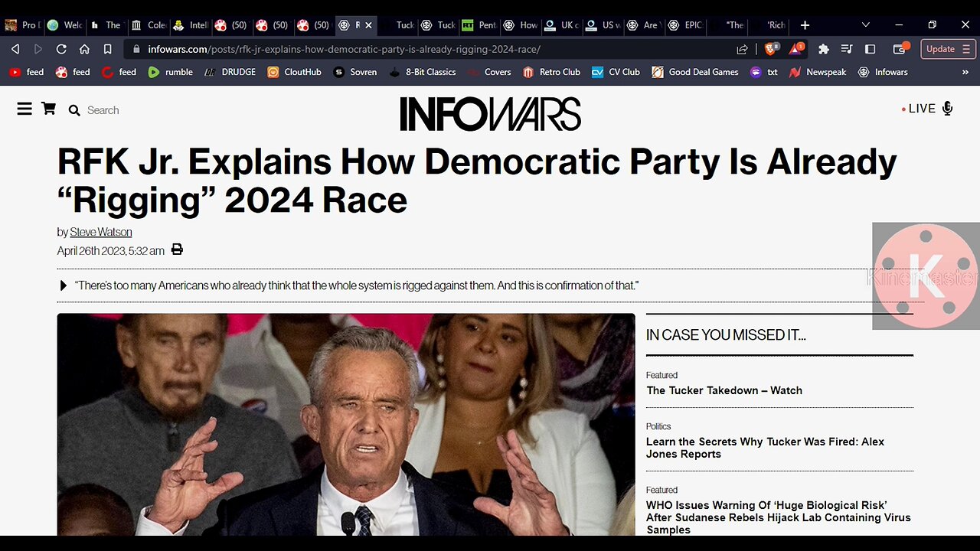
Task: Print the article with the printer icon
Action: coord(177,249)
